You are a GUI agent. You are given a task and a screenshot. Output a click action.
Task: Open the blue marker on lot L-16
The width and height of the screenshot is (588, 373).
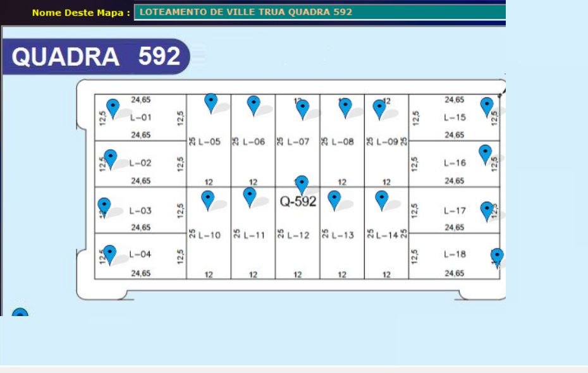[x=485, y=153]
